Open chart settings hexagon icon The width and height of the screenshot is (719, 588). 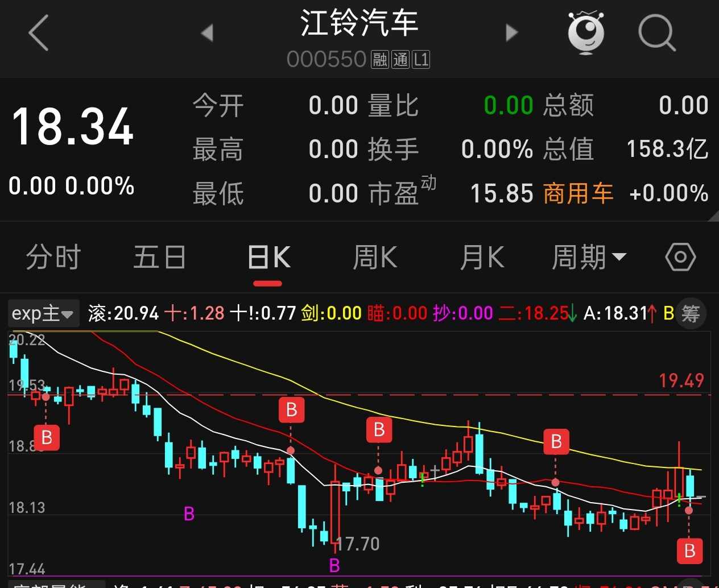coord(680,257)
